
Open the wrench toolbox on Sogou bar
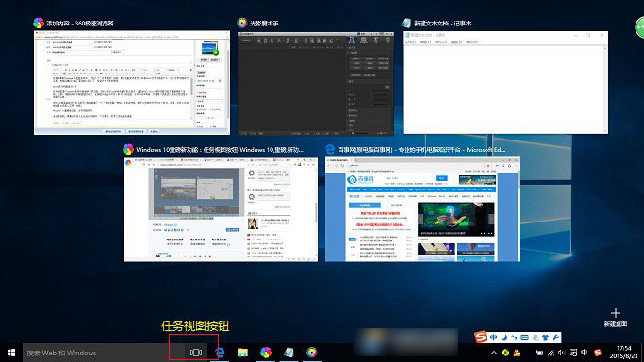(x=555, y=337)
